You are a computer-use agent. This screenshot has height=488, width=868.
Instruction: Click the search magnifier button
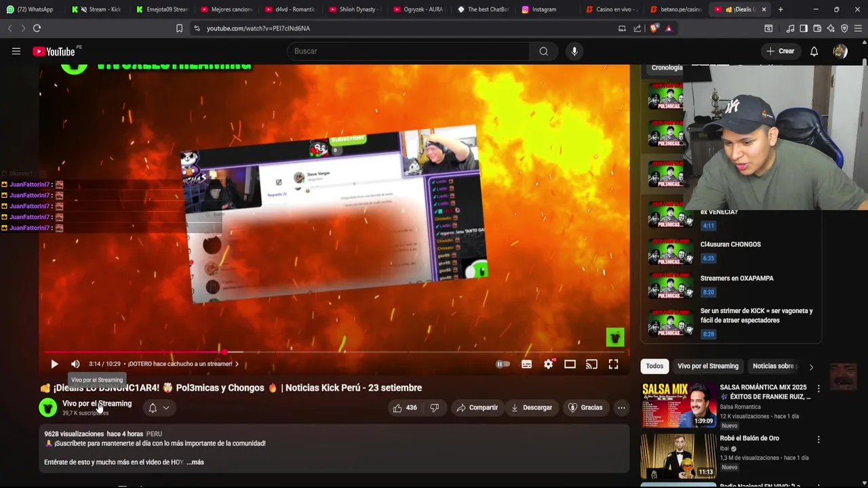[544, 52]
